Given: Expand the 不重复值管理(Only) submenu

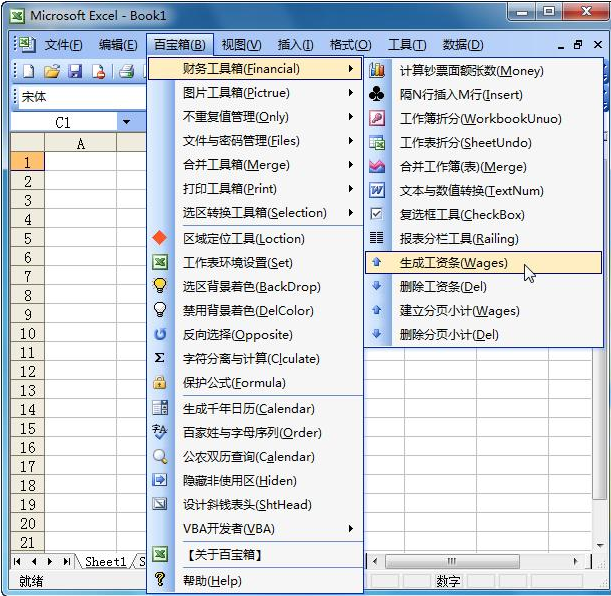Looking at the screenshot, I should click(255, 116).
